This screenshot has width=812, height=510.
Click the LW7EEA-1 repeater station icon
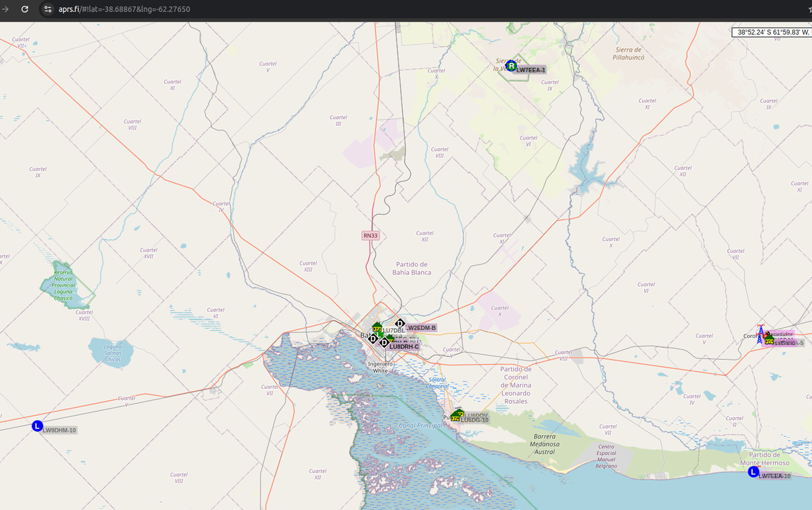click(x=511, y=66)
